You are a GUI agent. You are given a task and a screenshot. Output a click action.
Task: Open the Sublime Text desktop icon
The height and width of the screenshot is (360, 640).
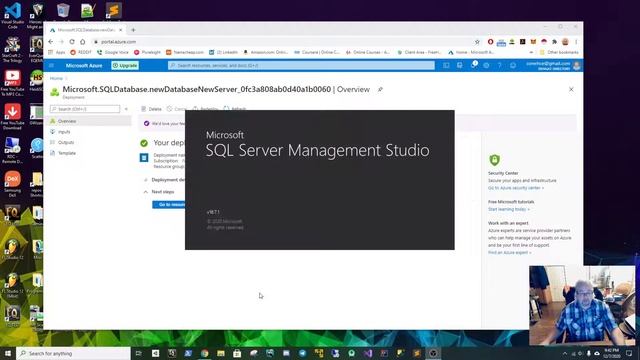[113, 10]
